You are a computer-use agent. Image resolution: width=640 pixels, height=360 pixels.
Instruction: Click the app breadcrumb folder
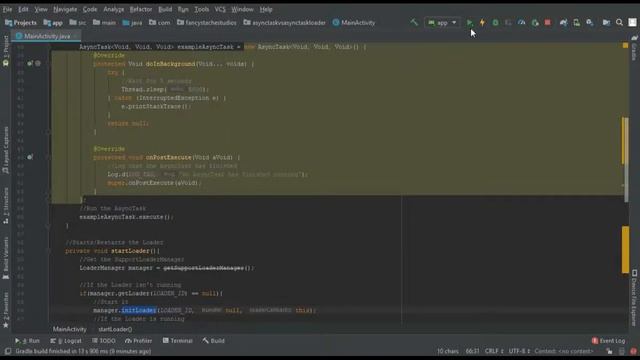(x=53, y=23)
